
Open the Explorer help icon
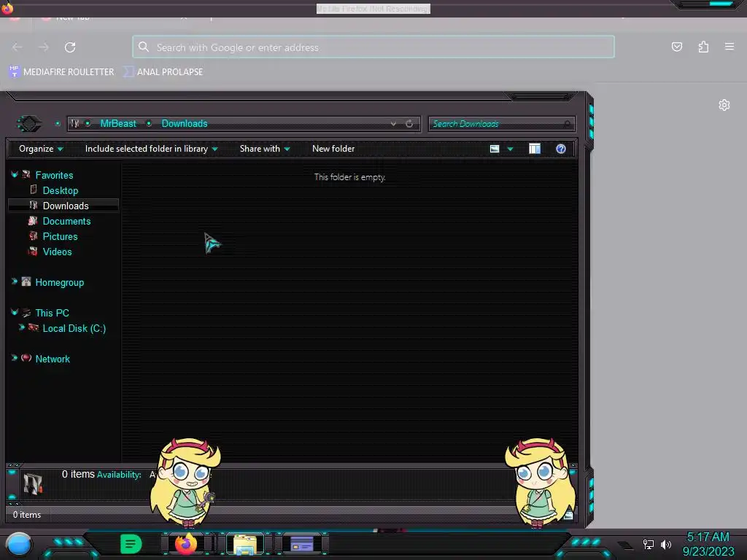click(561, 149)
